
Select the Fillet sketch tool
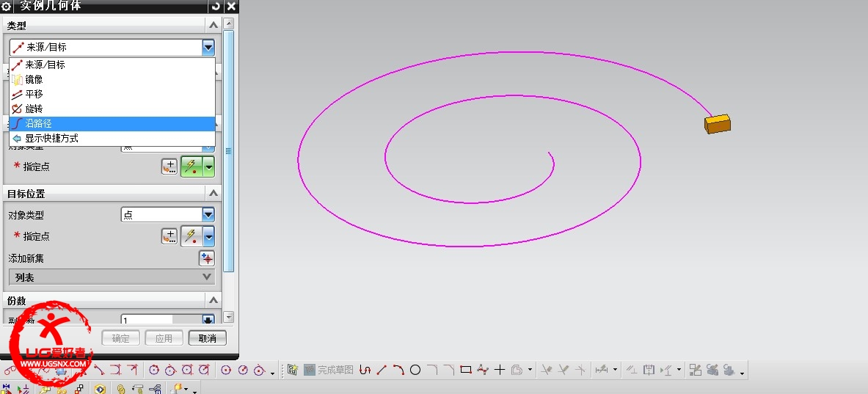(x=432, y=370)
